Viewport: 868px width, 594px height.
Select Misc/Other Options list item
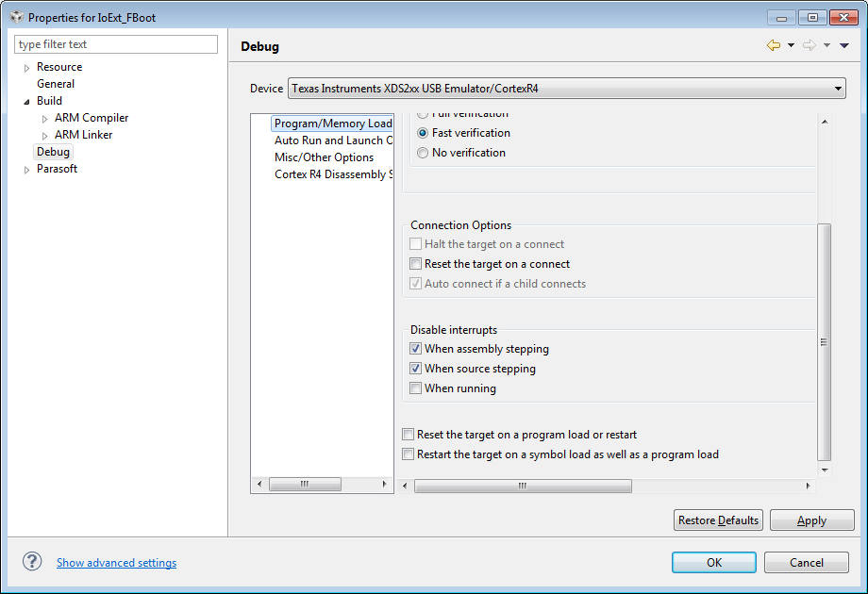coord(324,157)
